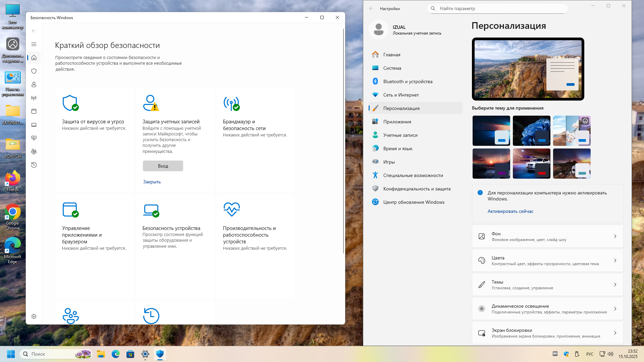Open Windows Security settings gear icon
644x362 pixels.
34,316
